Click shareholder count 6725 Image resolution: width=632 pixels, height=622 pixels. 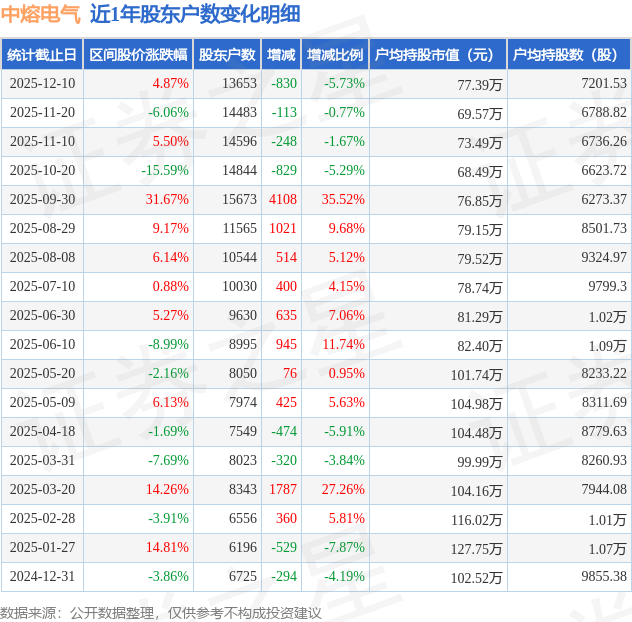click(243, 577)
